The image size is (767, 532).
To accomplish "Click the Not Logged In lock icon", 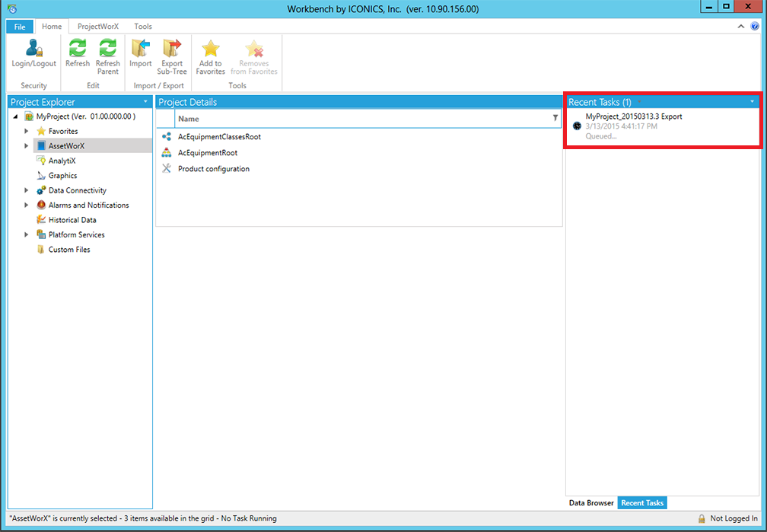I will pos(702,518).
